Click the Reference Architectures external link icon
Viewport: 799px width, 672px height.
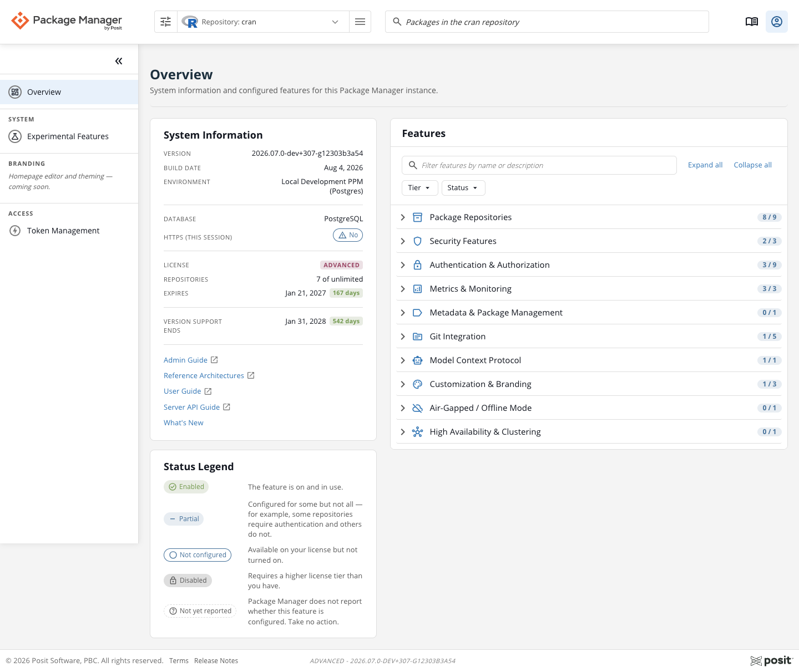[251, 375]
